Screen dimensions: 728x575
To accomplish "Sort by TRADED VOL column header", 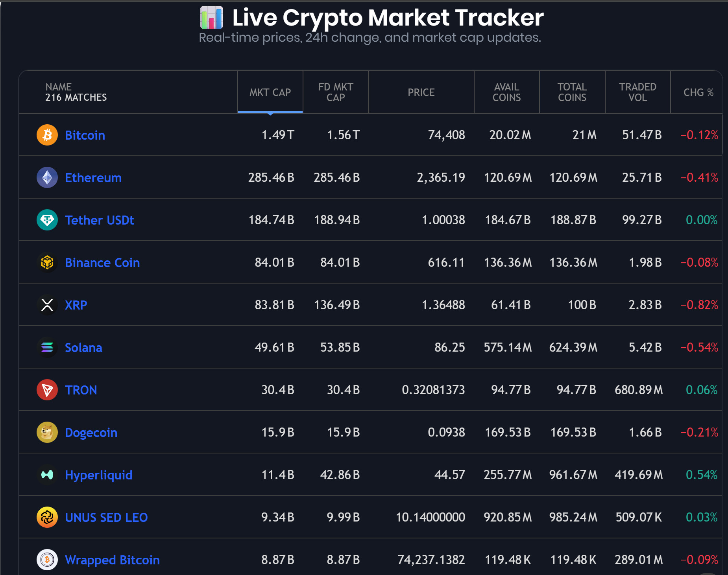I will pyautogui.click(x=637, y=92).
